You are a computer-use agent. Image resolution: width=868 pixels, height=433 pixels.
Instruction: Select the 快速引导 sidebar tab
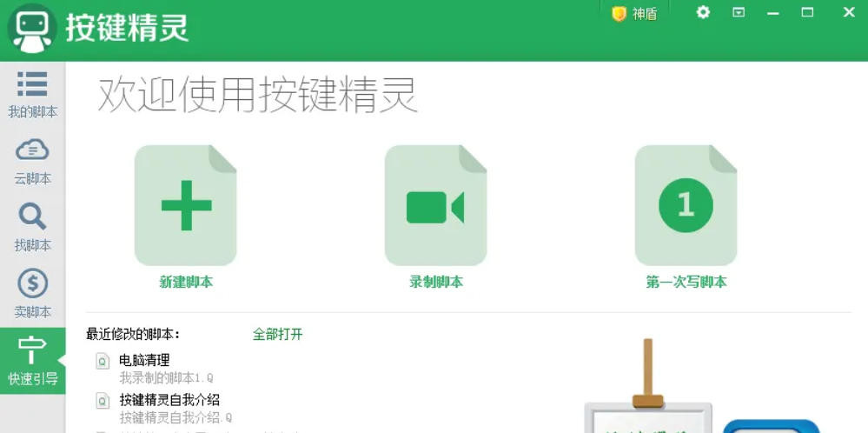coord(32,361)
